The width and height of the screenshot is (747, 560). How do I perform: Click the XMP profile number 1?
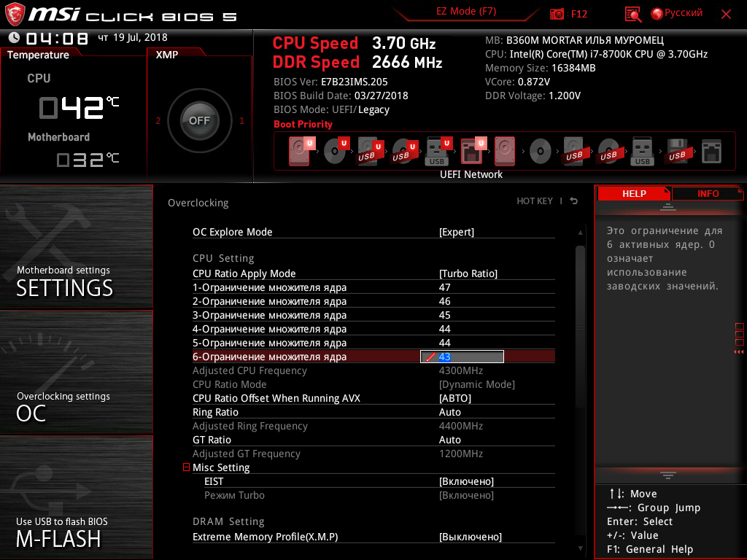coord(241,120)
